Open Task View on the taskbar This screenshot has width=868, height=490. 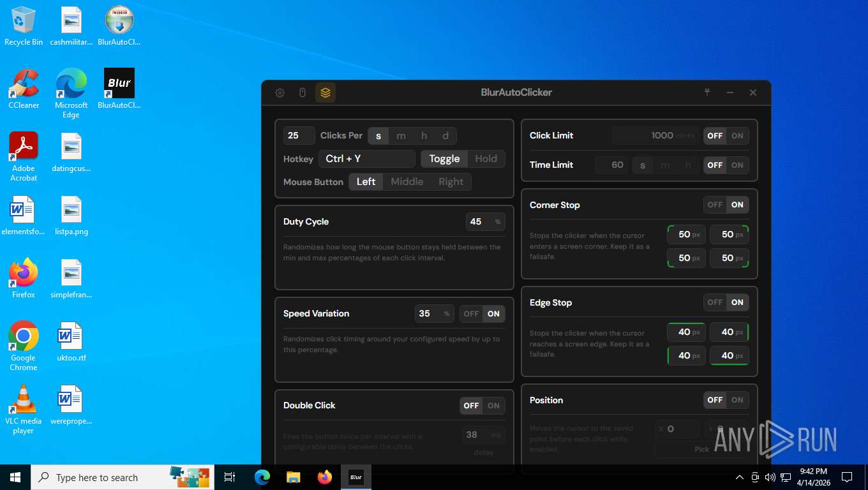pos(230,477)
